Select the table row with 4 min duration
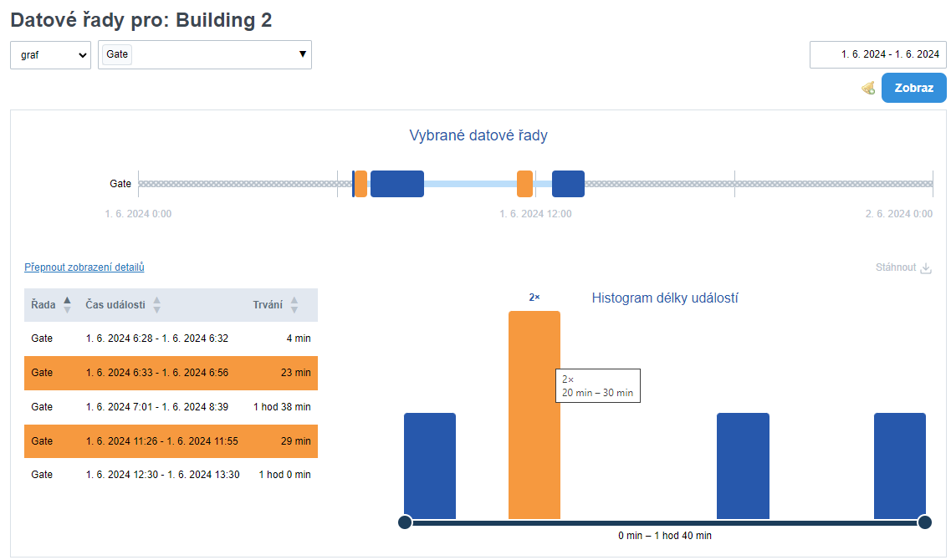Screen dimensions: 951x560 pyautogui.click(x=171, y=339)
